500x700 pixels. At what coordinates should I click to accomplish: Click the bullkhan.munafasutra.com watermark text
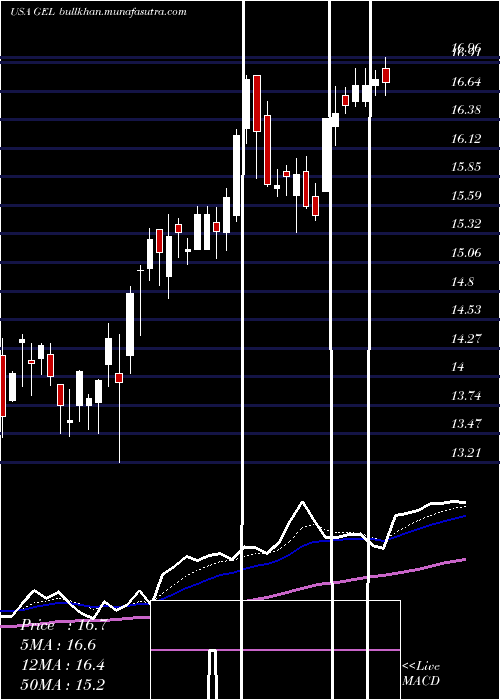pyautogui.click(x=123, y=12)
